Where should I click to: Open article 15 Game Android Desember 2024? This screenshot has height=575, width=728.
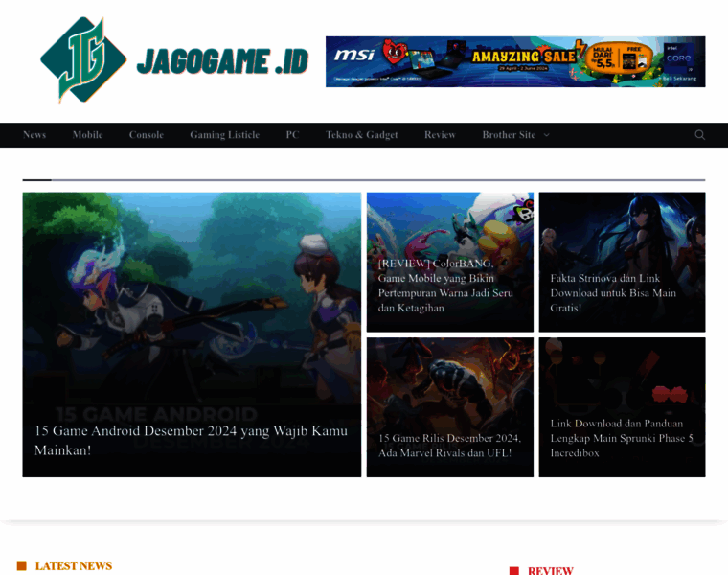191,440
